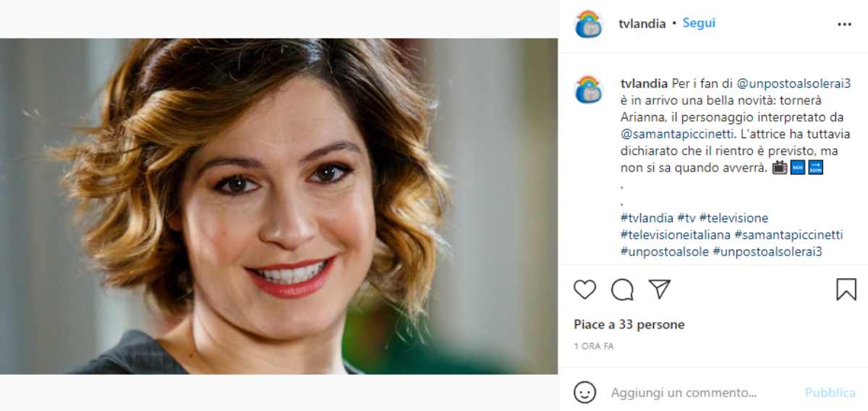This screenshot has height=411, width=868.
Task: Share post with paper plane icon
Action: pos(659,289)
